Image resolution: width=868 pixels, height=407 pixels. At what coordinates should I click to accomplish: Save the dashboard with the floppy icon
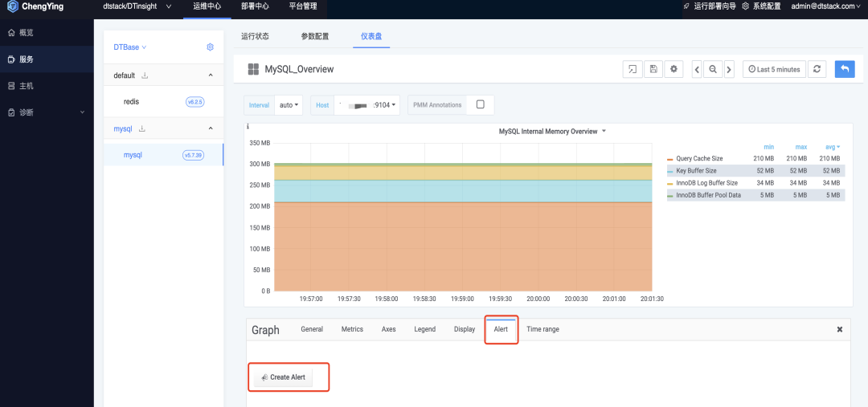tap(653, 69)
